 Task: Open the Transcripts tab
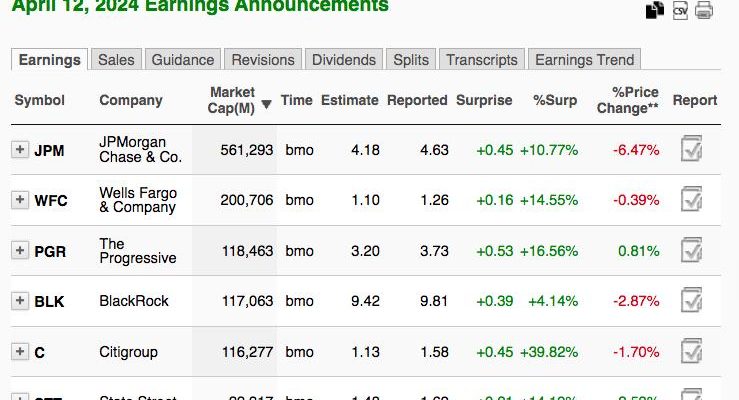click(482, 59)
